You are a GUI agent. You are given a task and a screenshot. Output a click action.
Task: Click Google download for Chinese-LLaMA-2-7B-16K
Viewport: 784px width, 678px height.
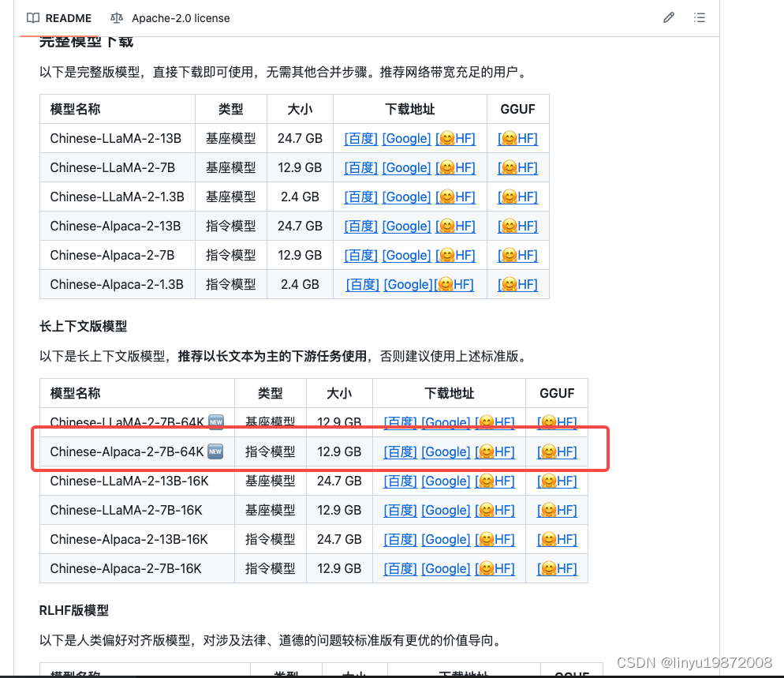coord(446,510)
